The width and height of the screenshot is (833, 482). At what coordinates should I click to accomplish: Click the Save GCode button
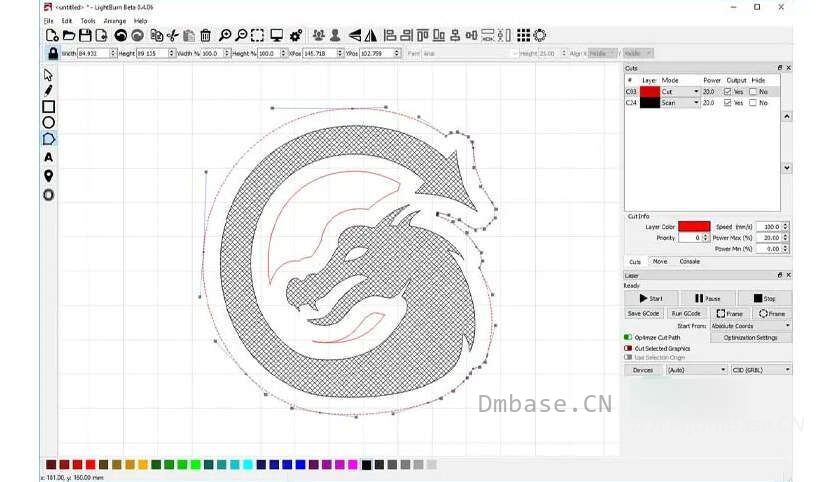click(643, 314)
